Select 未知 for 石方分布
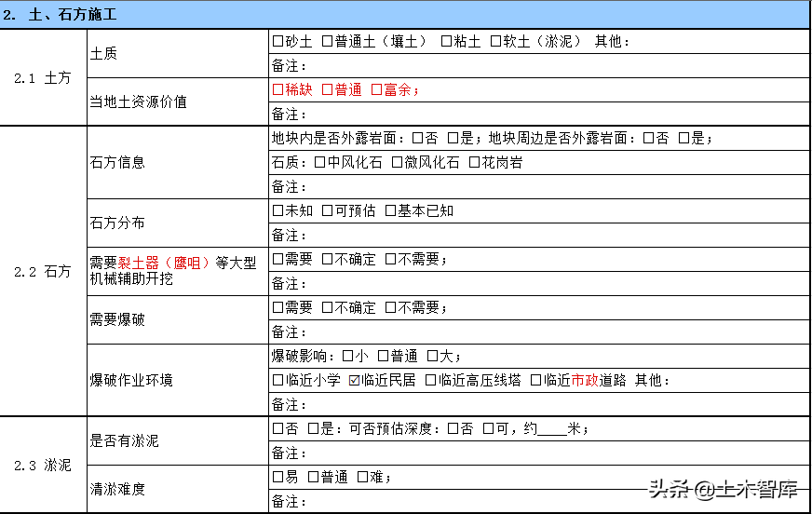 (277, 210)
